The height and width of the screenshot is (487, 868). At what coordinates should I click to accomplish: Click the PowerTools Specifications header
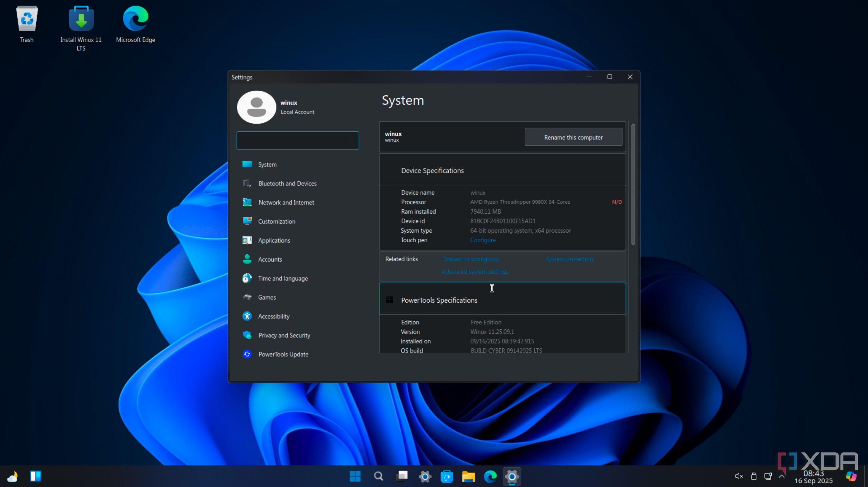point(502,299)
